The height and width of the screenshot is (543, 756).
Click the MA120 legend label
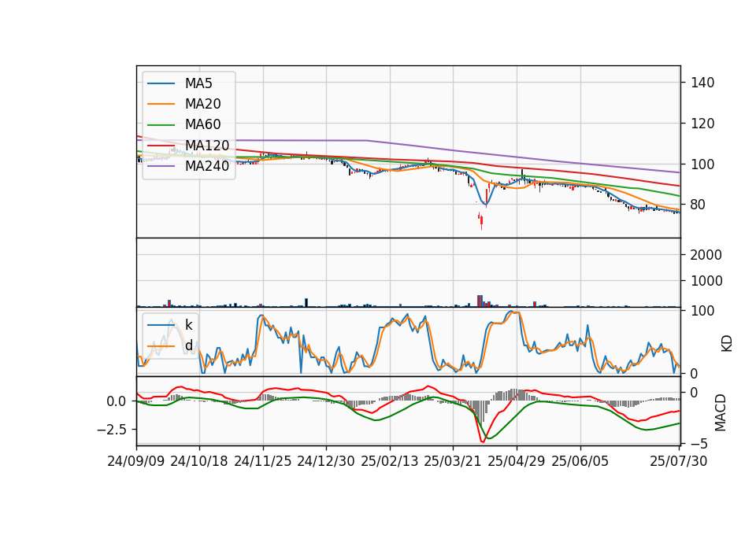pos(207,146)
